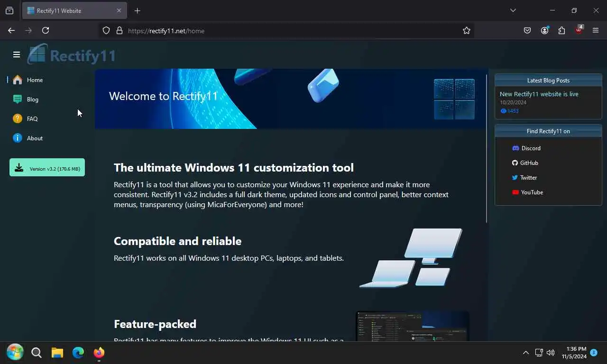Open the YouTube link
Image resolution: width=607 pixels, height=364 pixels.
[x=527, y=192]
